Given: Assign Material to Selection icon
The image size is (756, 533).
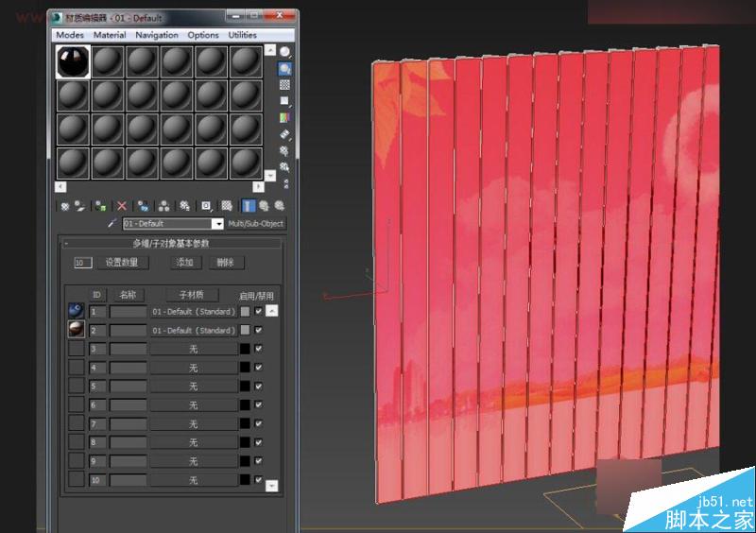Looking at the screenshot, I should [x=100, y=206].
